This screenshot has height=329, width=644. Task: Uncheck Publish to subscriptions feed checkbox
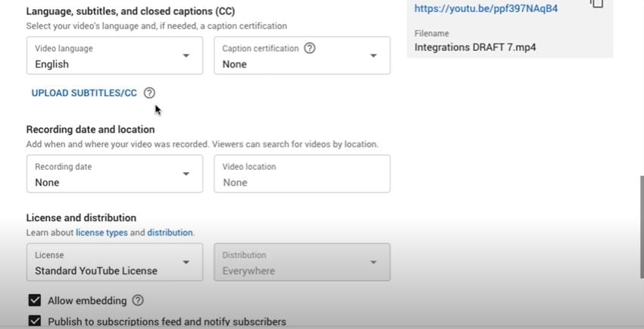(x=34, y=321)
